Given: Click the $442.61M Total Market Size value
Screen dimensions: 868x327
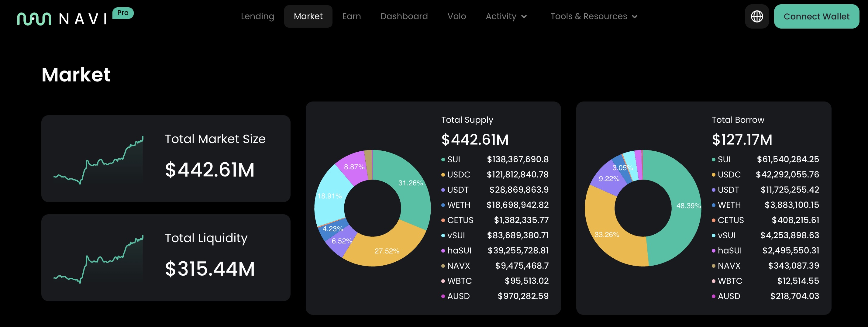Looking at the screenshot, I should 210,169.
